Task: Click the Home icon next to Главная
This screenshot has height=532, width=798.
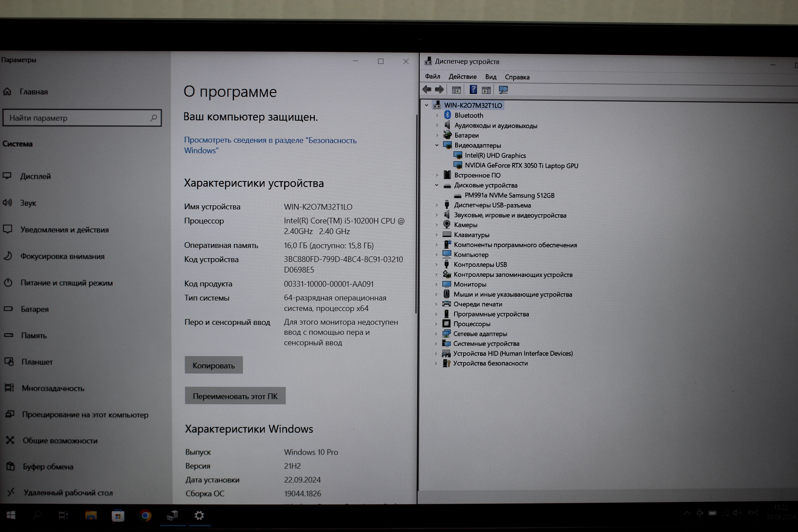Action: click(7, 92)
